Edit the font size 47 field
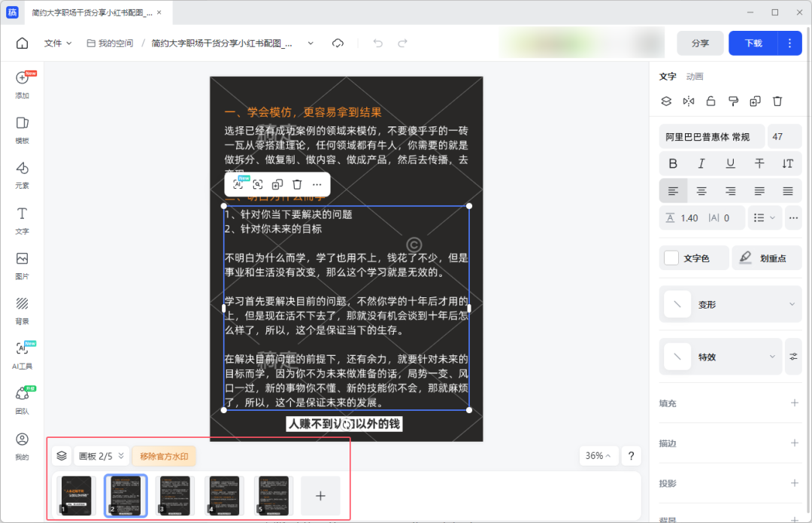The width and height of the screenshot is (812, 523). click(784, 137)
